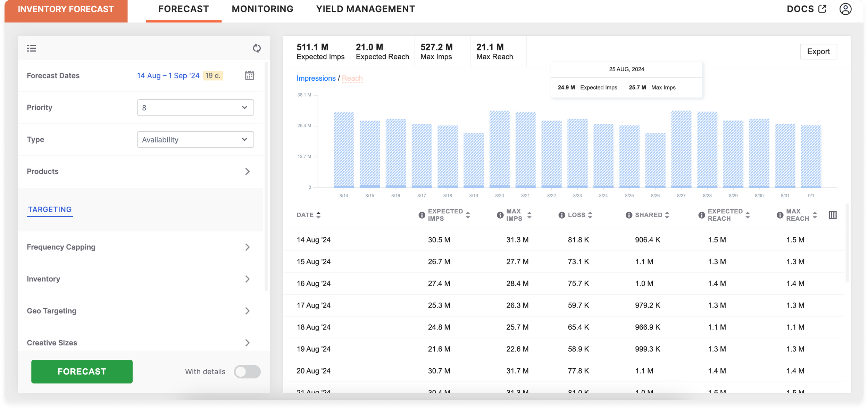Open the Priority dropdown showing 8
This screenshot has width=868, height=409.
[195, 108]
